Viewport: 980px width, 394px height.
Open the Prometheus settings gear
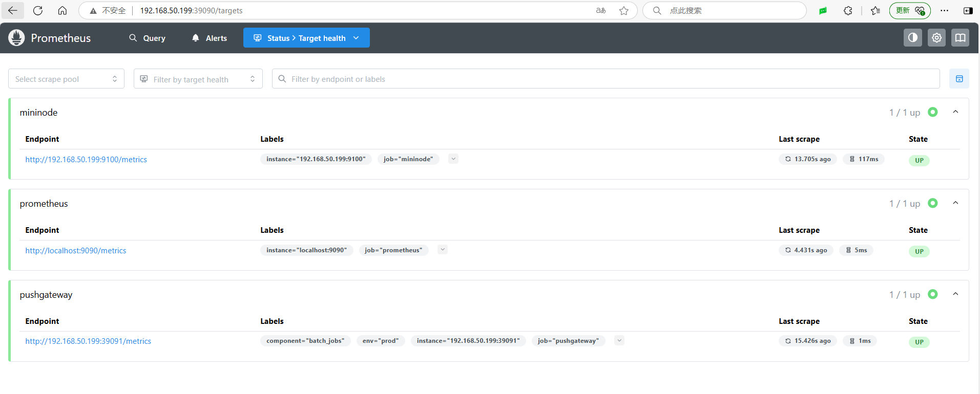[x=936, y=38]
